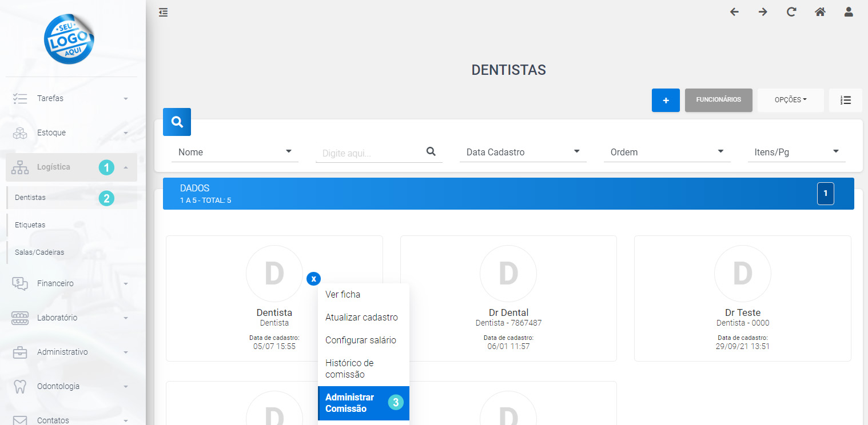Go back using the left arrow icon
Viewport: 868px width, 425px height.
734,12
